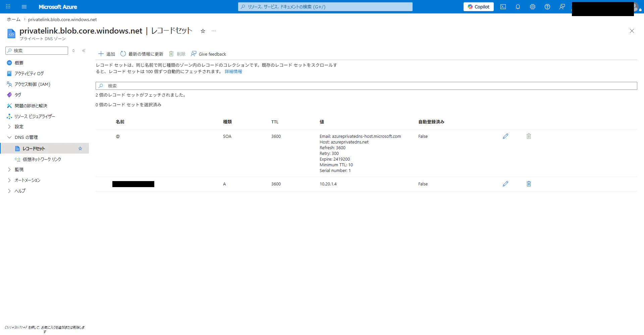Viewport: 644px width, 335px height.
Task: Open the more options ellipsis next to title
Action: coord(214,31)
